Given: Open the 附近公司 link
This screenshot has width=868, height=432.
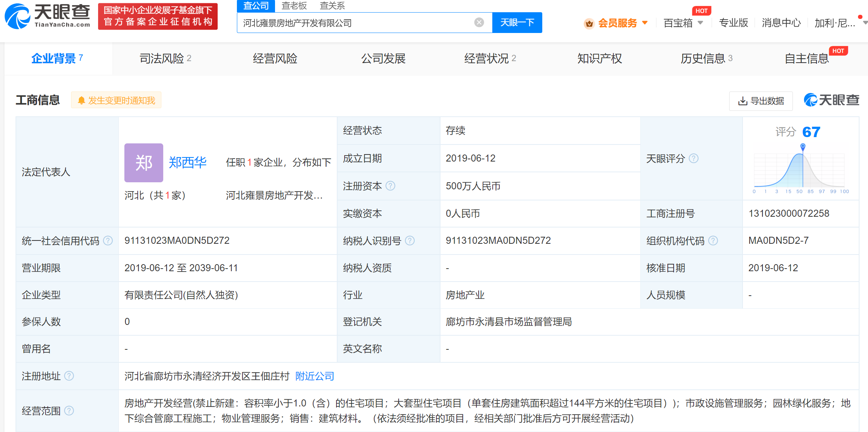Looking at the screenshot, I should click(315, 376).
